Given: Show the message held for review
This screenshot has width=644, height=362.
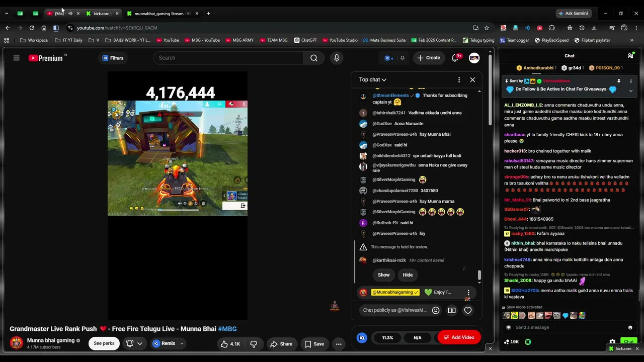Looking at the screenshot, I should pos(384,275).
